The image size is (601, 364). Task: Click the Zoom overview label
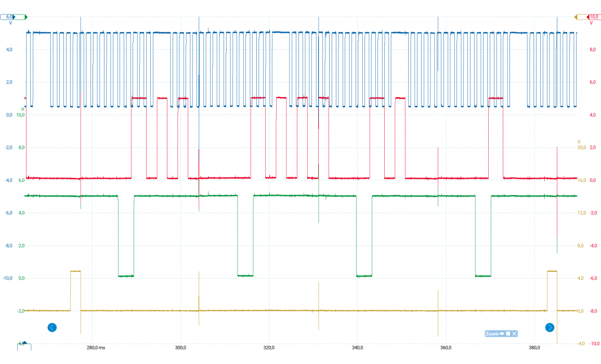(491, 334)
